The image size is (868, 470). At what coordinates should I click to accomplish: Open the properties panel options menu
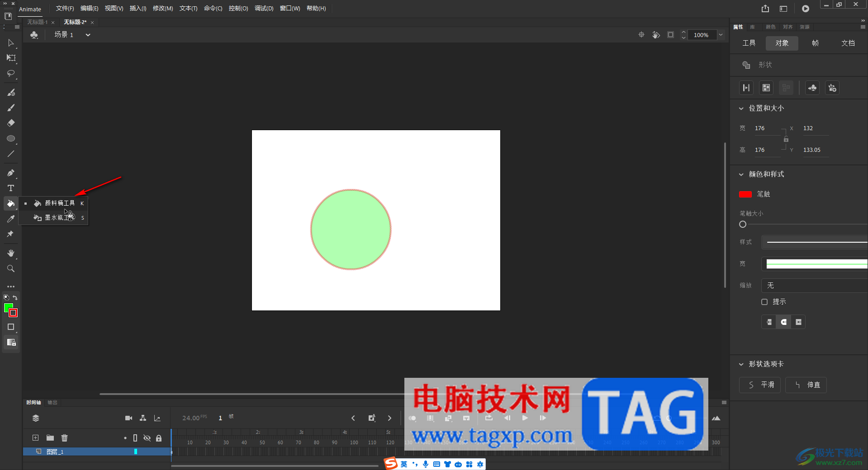[863, 27]
